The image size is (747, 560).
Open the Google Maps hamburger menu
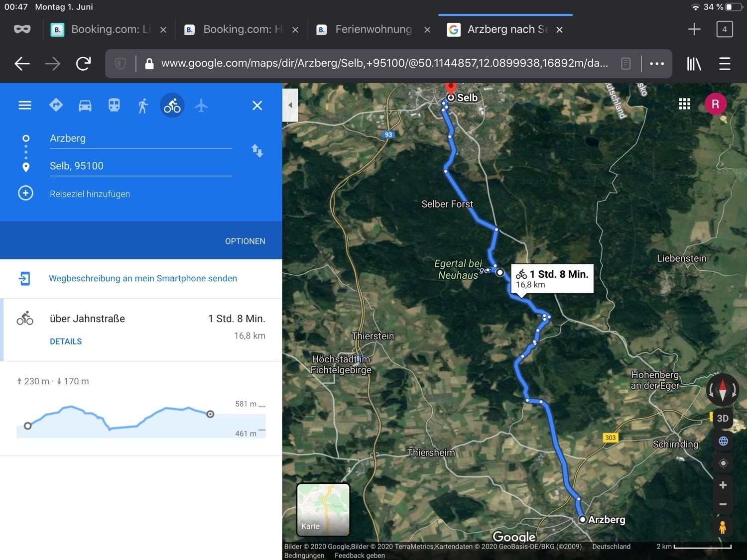pyautogui.click(x=25, y=106)
